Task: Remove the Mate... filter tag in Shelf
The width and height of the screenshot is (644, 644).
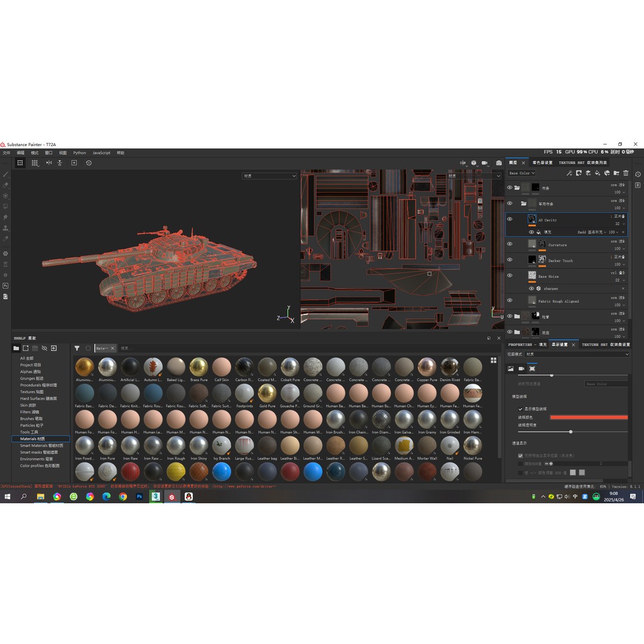Action: (113, 348)
